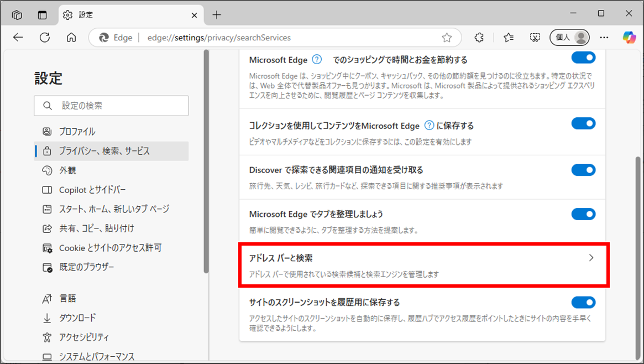Screen dimensions: 644x364
Task: Open the 個人 profile button
Action: pyautogui.click(x=570, y=38)
